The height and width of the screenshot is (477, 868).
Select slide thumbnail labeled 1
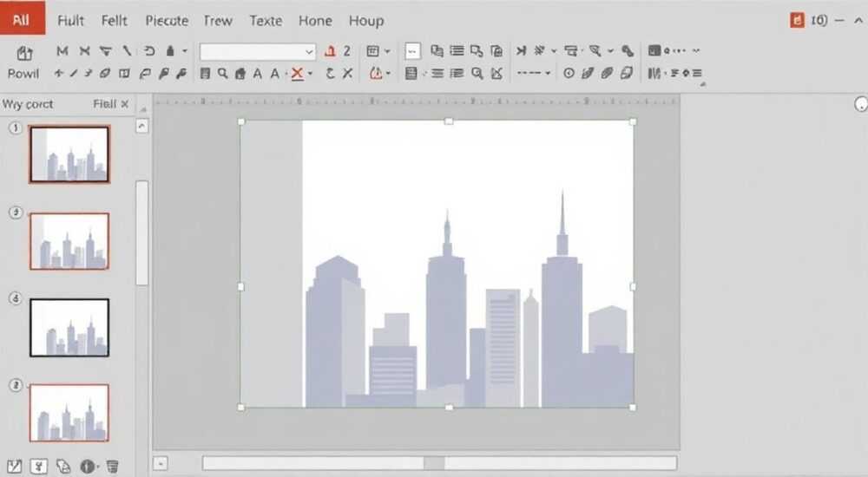click(x=69, y=154)
